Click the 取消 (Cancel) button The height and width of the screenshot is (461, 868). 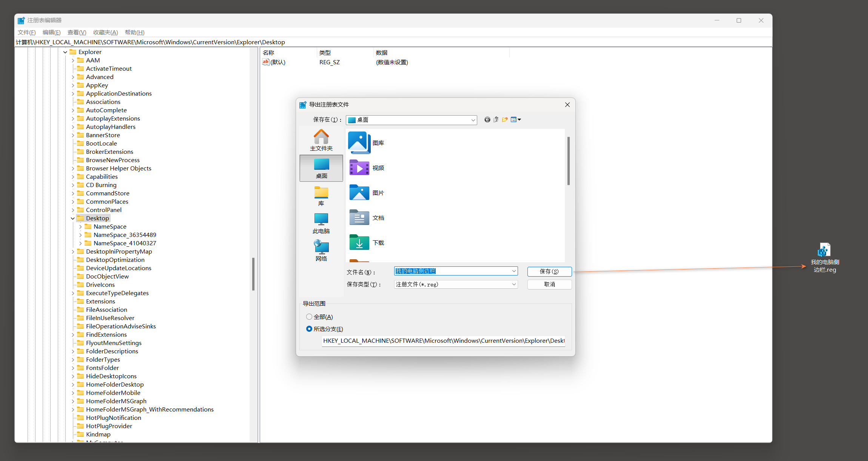coord(549,284)
